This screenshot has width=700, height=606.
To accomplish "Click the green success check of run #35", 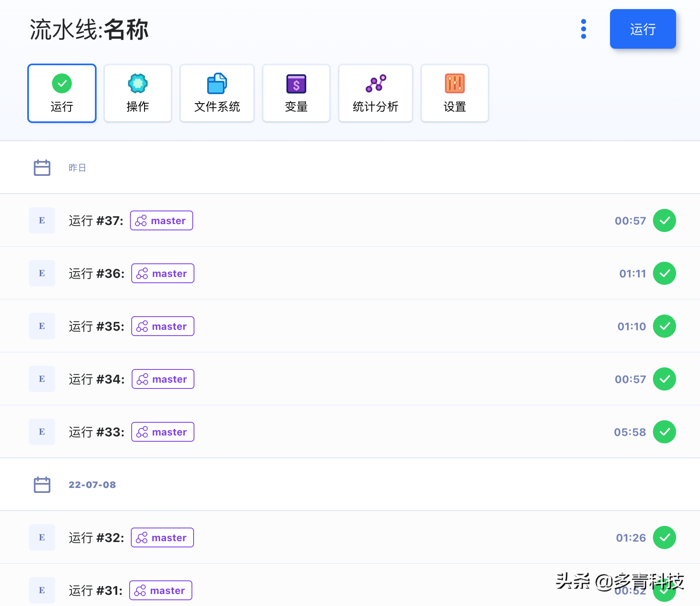I will click(x=665, y=326).
